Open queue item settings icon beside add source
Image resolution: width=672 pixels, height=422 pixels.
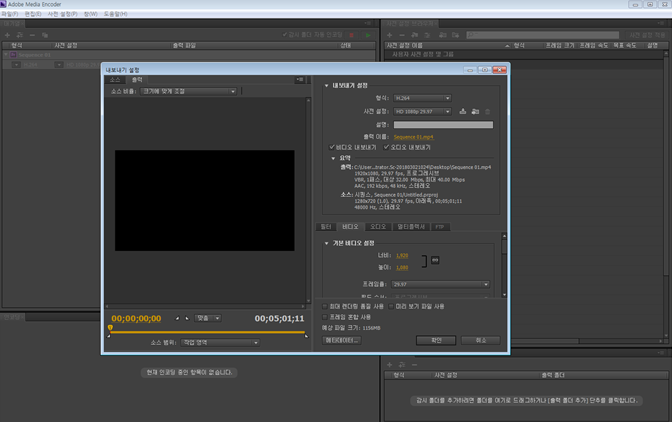(x=20, y=35)
